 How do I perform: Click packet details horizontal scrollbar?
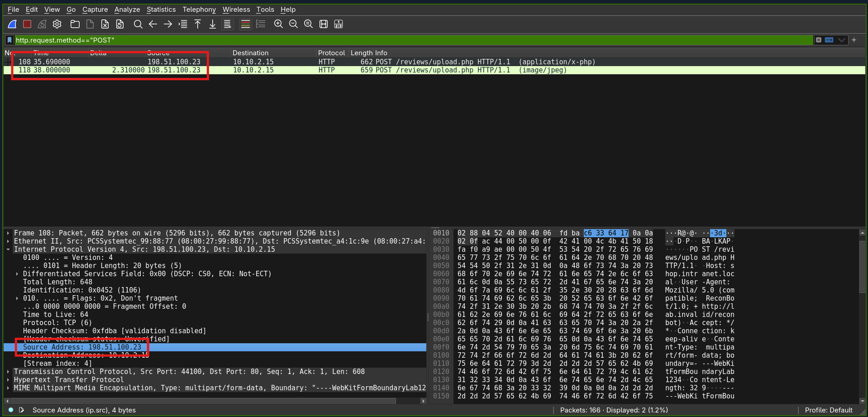pos(203,401)
